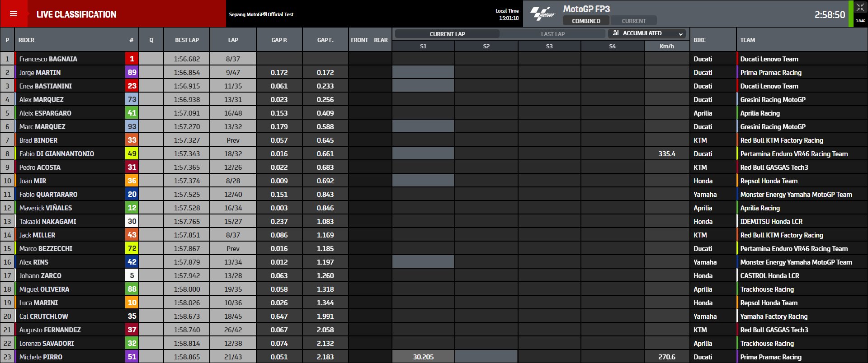Expand the ACCUMULATED dropdown
The width and height of the screenshot is (868, 363).
(x=647, y=33)
